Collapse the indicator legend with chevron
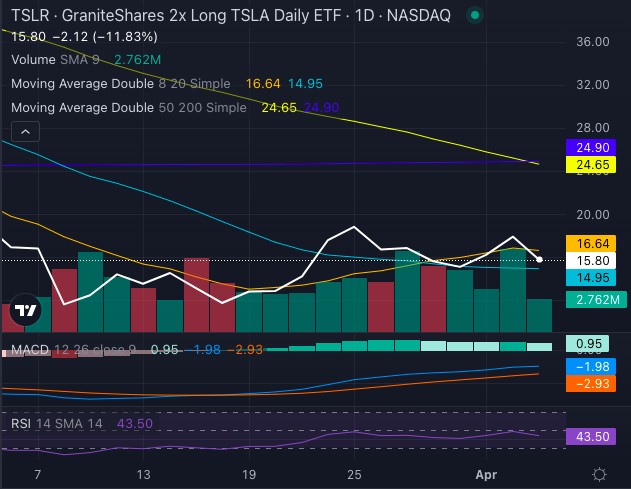 tap(25, 132)
